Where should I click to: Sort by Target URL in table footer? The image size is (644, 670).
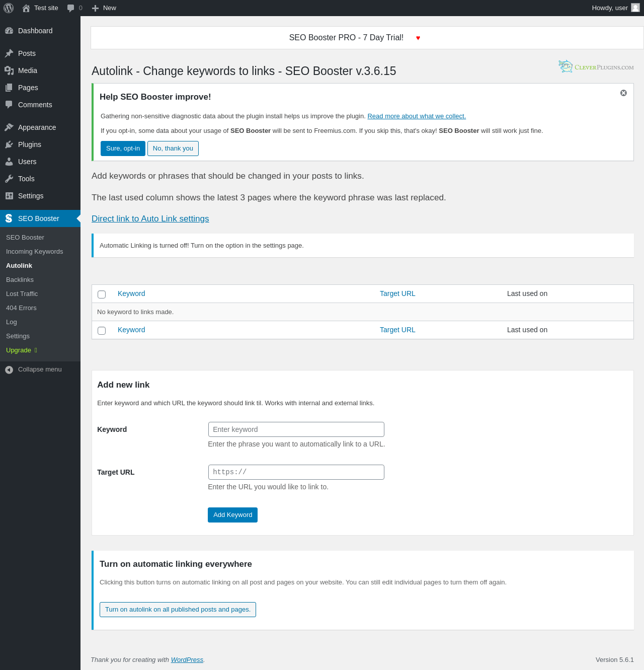point(397,330)
